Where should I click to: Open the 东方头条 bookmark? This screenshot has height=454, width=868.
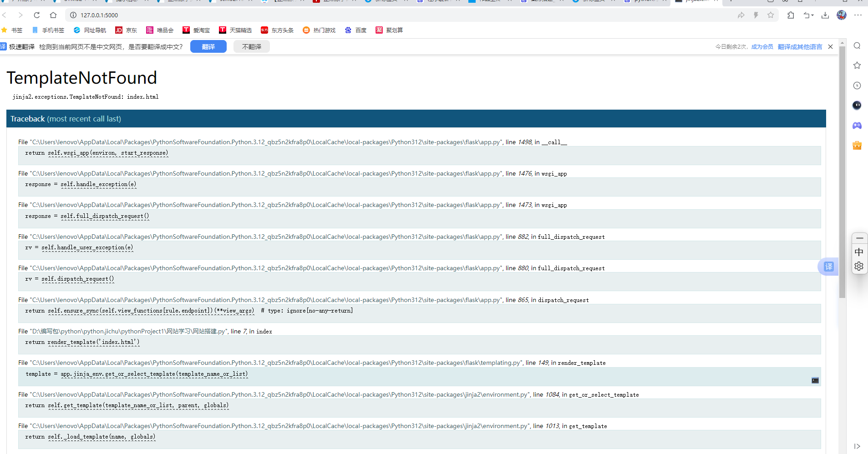click(277, 30)
